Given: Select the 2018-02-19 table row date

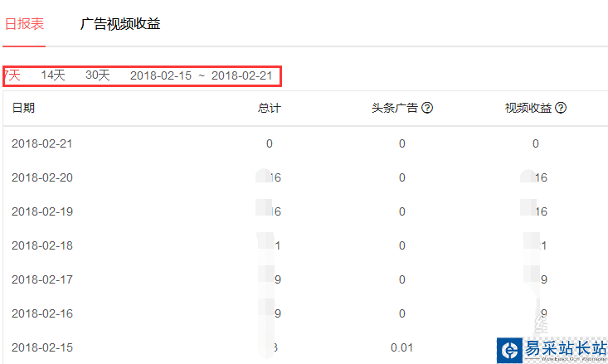Looking at the screenshot, I should click(x=42, y=211).
